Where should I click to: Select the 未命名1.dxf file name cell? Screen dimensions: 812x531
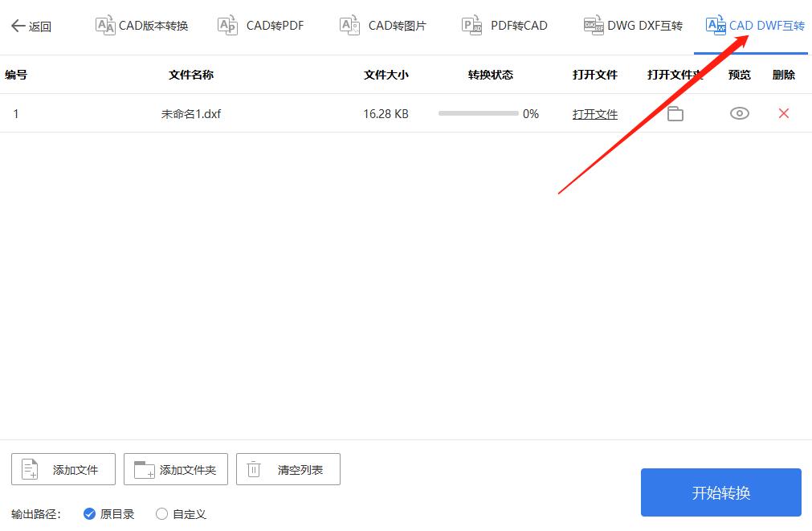pyautogui.click(x=191, y=113)
